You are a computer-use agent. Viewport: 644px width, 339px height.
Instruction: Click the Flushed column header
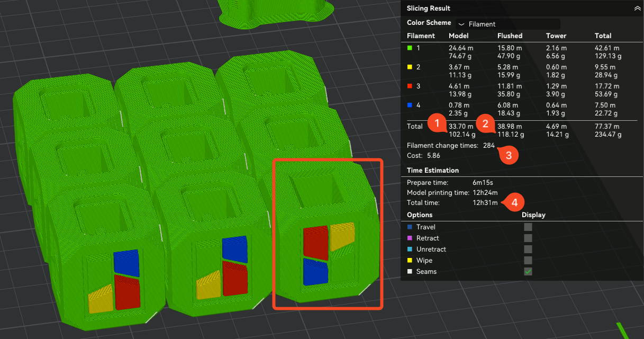click(x=510, y=36)
